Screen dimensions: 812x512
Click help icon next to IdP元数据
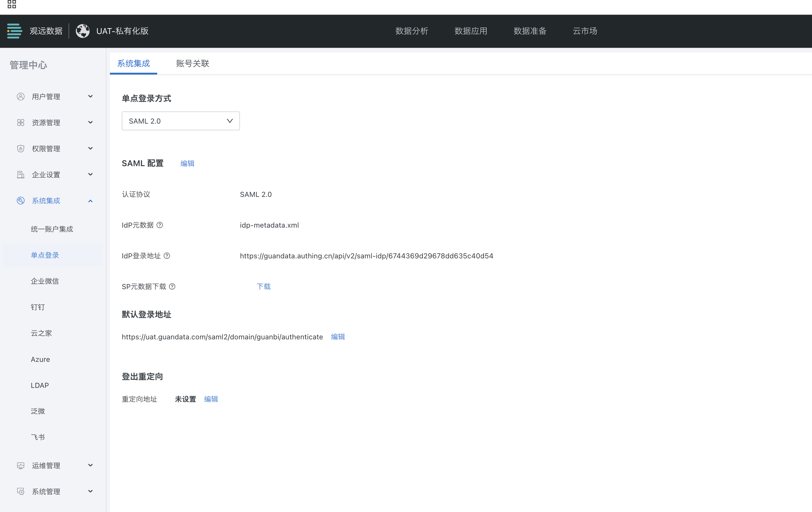tap(160, 225)
